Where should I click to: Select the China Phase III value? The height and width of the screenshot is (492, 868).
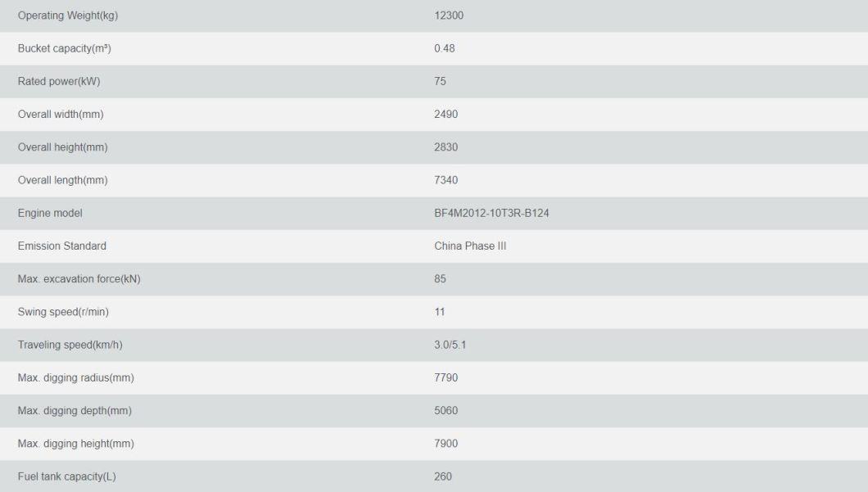(470, 246)
